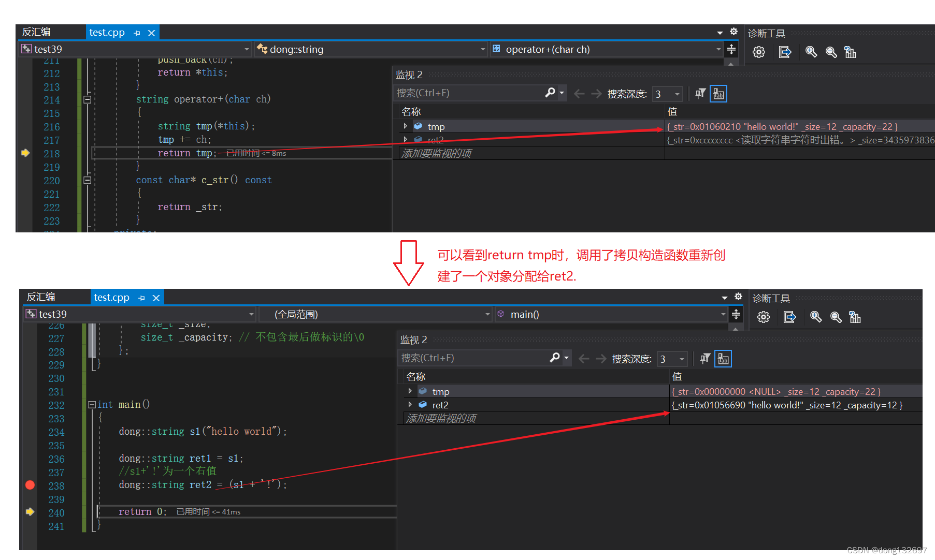Image resolution: width=935 pixels, height=560 pixels.
Task: Click watch search back arrow in upper window
Action: click(580, 94)
